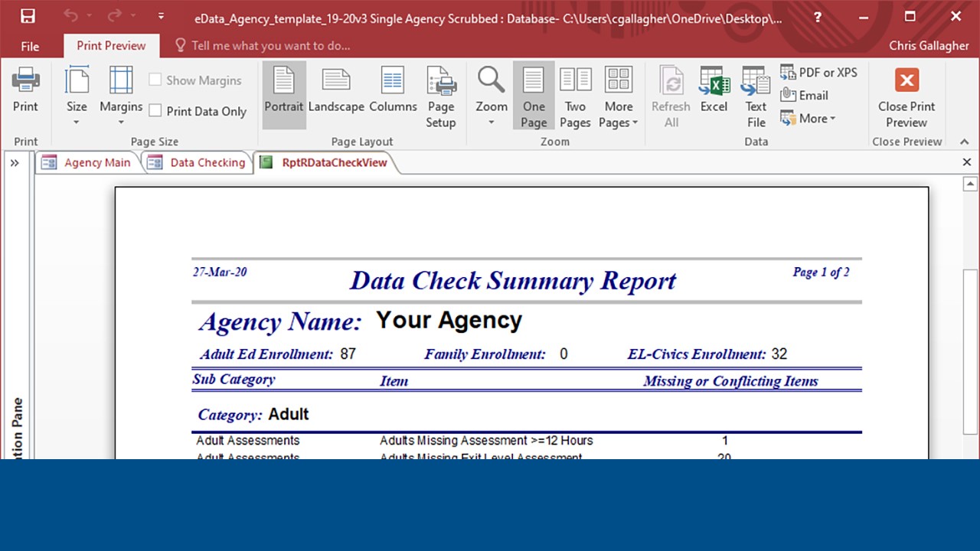Choose the Columns layout option
Image resolution: width=980 pixels, height=551 pixels.
393,90
